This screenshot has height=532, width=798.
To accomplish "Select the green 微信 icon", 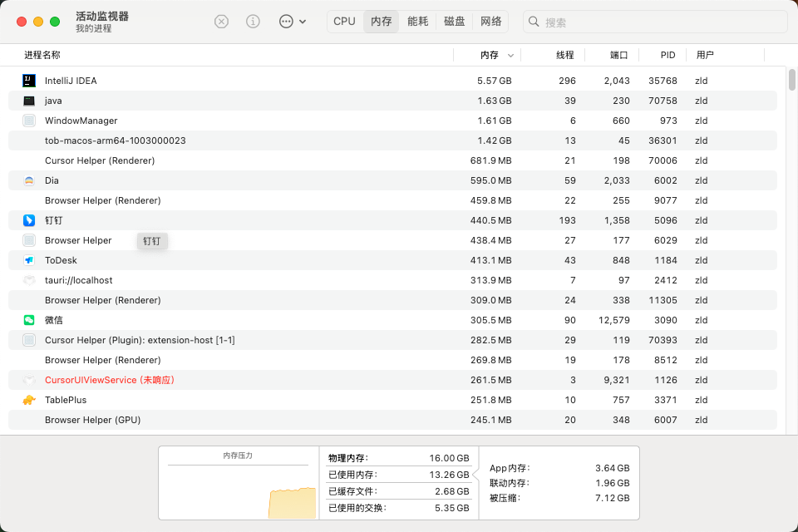I will click(x=29, y=320).
